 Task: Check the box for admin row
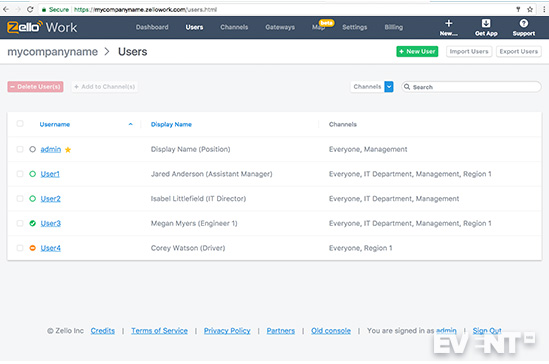point(20,149)
